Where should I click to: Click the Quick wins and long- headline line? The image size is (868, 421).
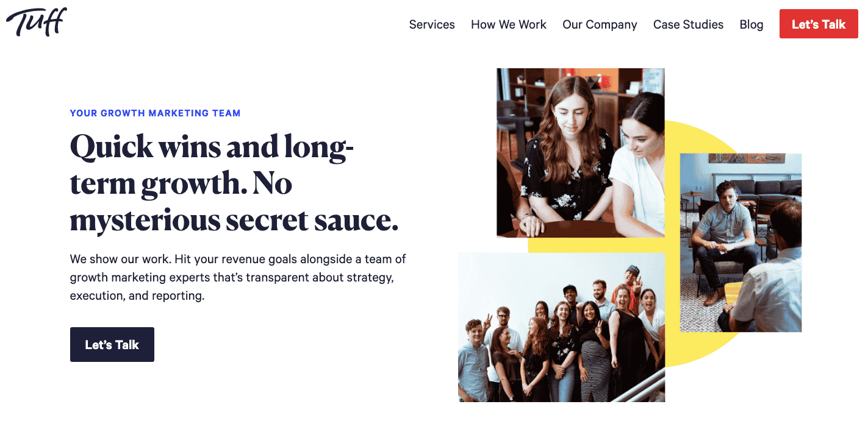(212, 147)
